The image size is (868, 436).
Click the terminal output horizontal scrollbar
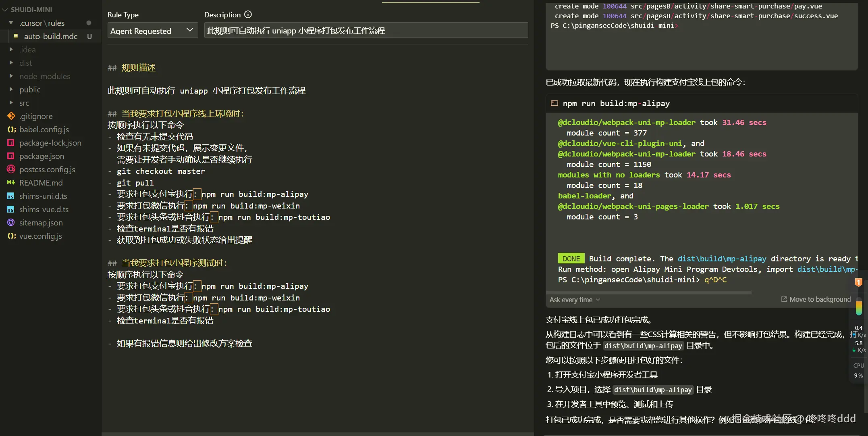click(648, 292)
